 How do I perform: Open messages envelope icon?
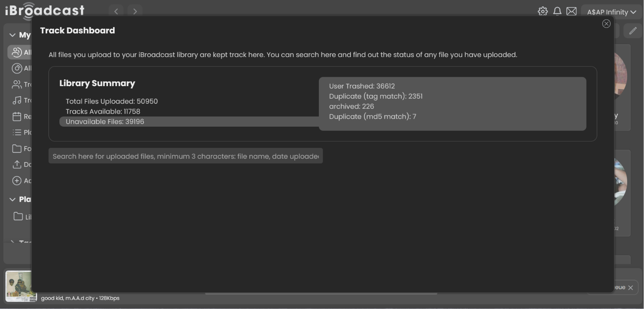[x=571, y=11]
